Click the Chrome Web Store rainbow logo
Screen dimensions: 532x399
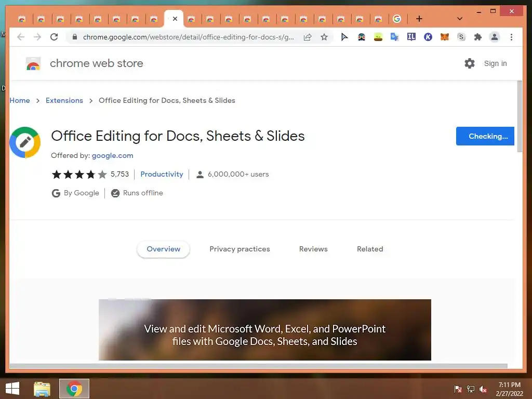(33, 63)
